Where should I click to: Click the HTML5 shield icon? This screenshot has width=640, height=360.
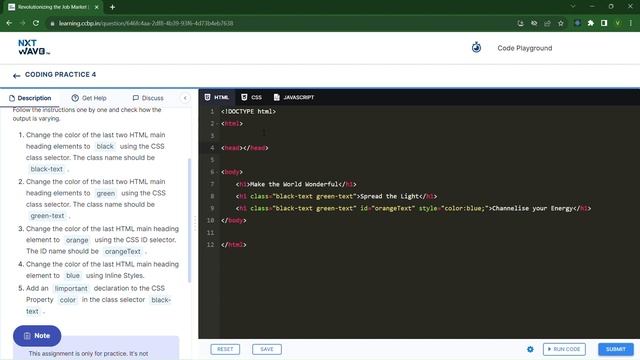207,97
